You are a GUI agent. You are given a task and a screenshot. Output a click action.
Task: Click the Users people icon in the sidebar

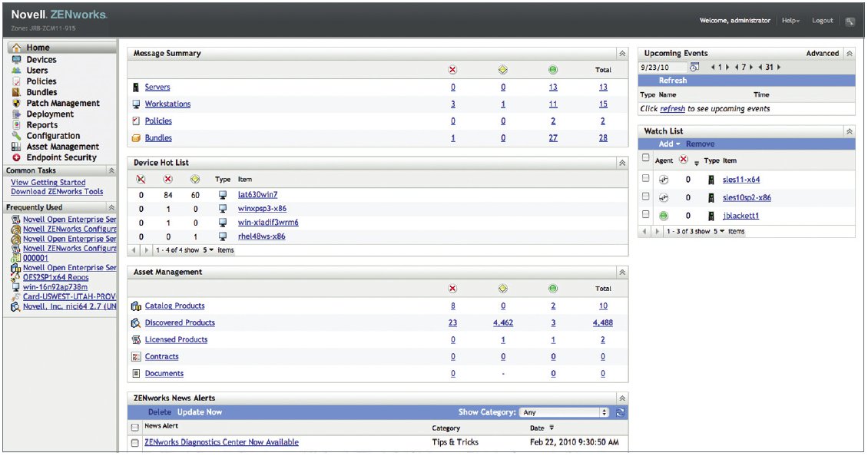tap(17, 71)
